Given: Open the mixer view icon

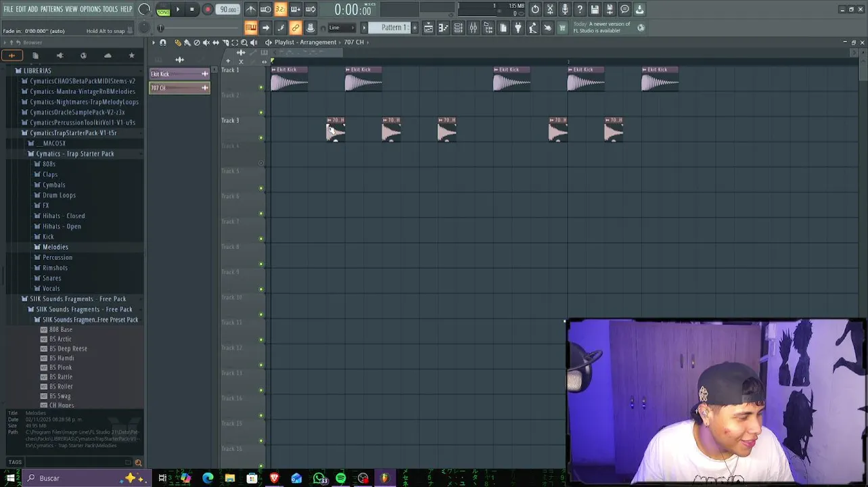Looking at the screenshot, I should [473, 28].
